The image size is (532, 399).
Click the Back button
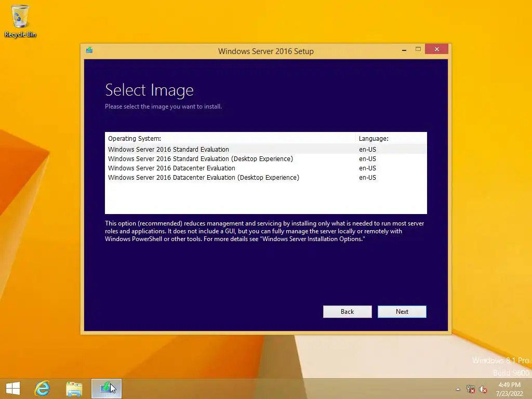[348, 312]
